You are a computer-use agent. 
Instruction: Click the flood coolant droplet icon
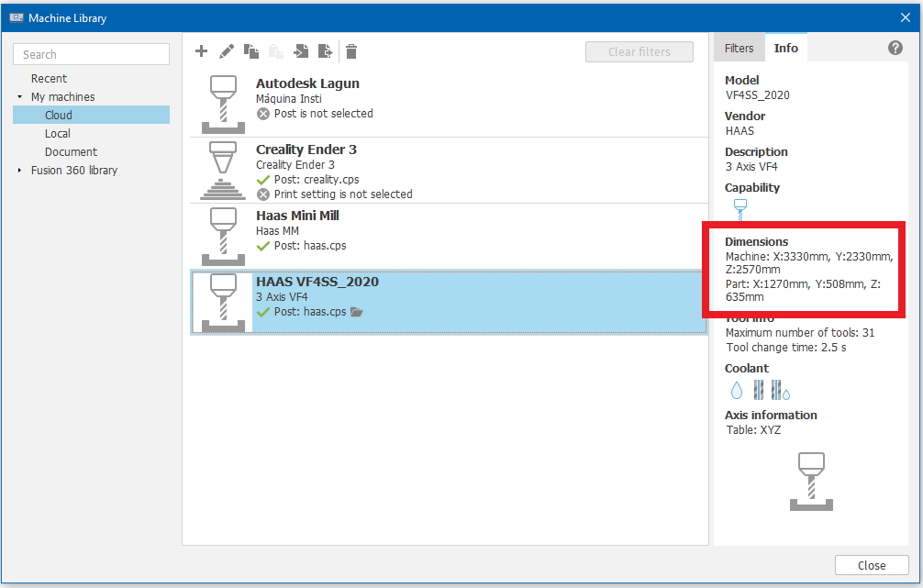point(737,390)
